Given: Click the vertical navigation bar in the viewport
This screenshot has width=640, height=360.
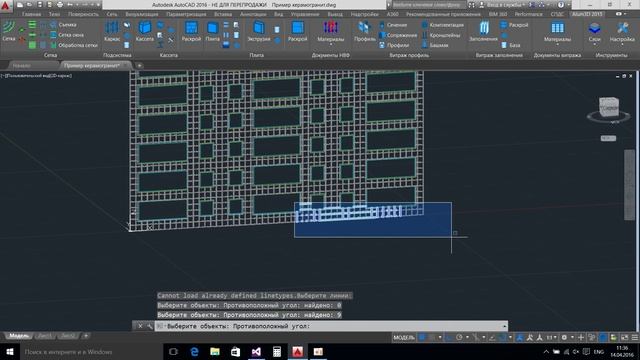Looking at the screenshot, I should click(x=629, y=184).
